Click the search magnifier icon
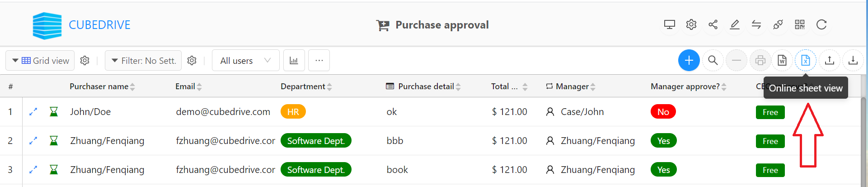Screen dimensions: 868x187 pos(713,60)
